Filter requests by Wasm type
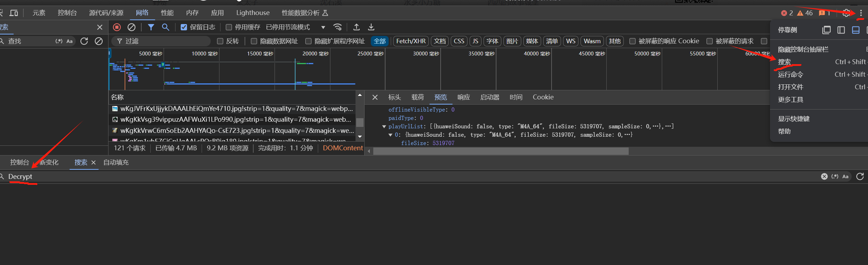The height and width of the screenshot is (265, 868). coord(592,41)
